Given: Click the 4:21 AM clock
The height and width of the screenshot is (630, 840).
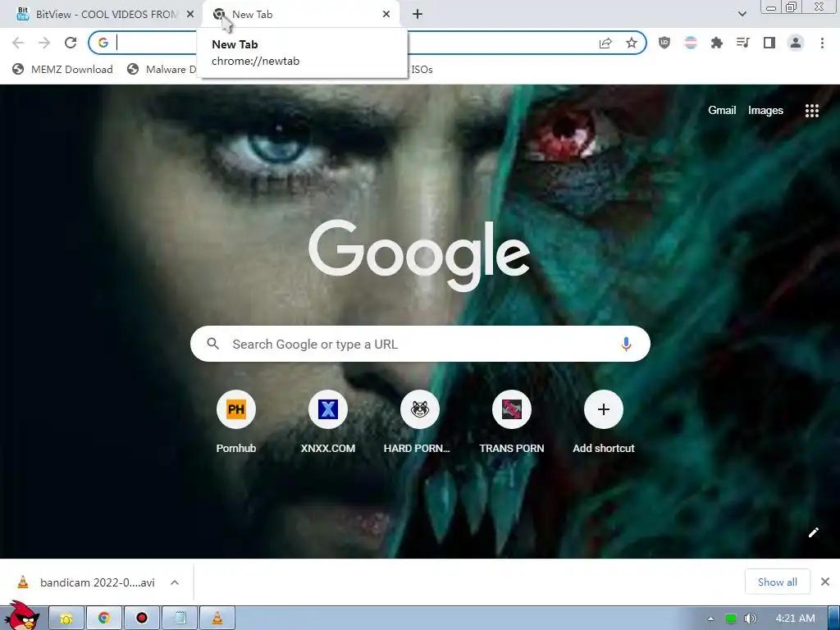Looking at the screenshot, I should [x=795, y=619].
